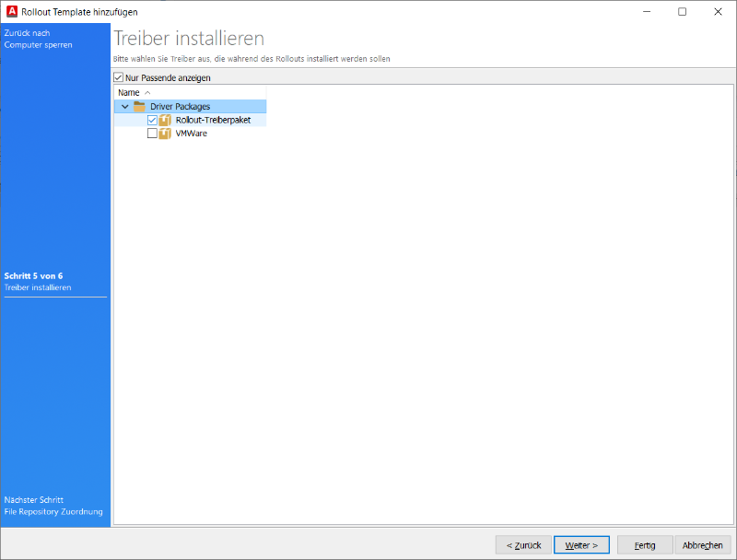Viewport: 737px width, 560px height.
Task: Toggle the 'Nur Passende anzeigen' checkbox
Action: tap(119, 78)
